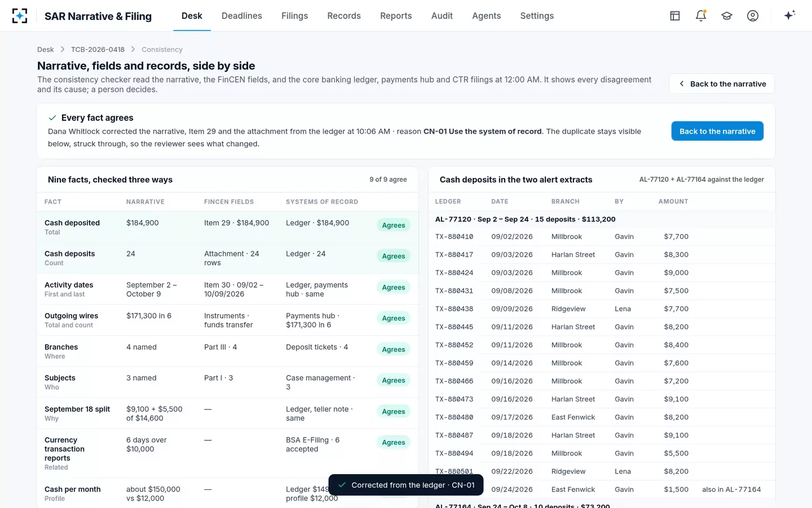Viewport: 812px width, 508px height.
Task: Click the AL-77120 group header row
Action: pos(602,219)
